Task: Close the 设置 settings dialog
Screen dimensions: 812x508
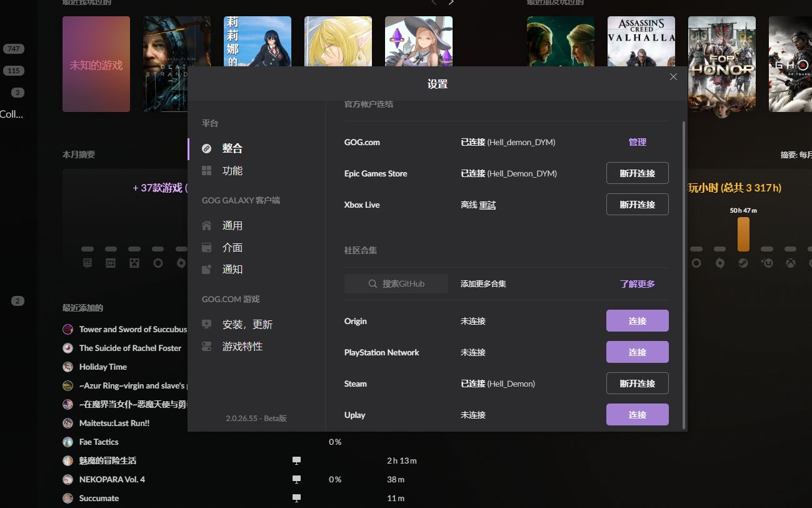Action: 673,77
